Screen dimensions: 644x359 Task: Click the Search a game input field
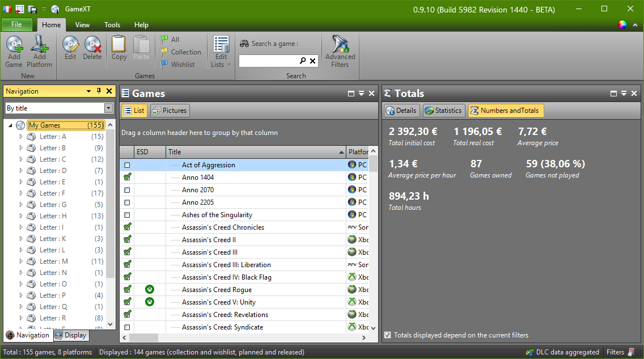[269, 61]
